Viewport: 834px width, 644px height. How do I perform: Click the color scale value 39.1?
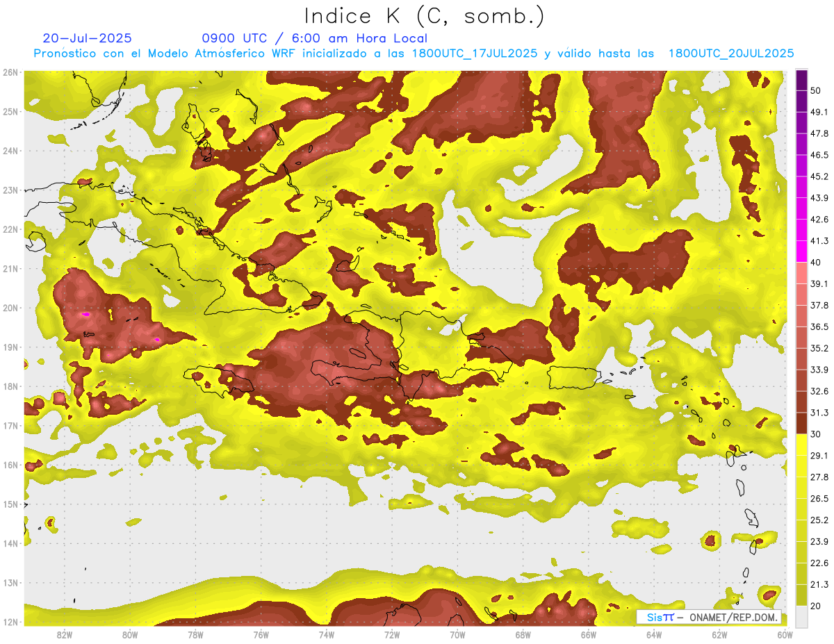click(819, 283)
